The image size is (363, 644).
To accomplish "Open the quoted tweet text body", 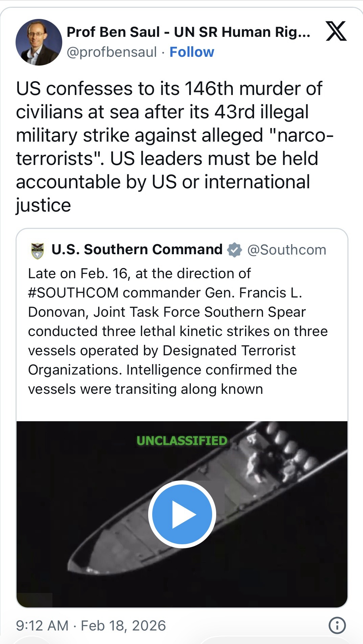I will tap(178, 331).
